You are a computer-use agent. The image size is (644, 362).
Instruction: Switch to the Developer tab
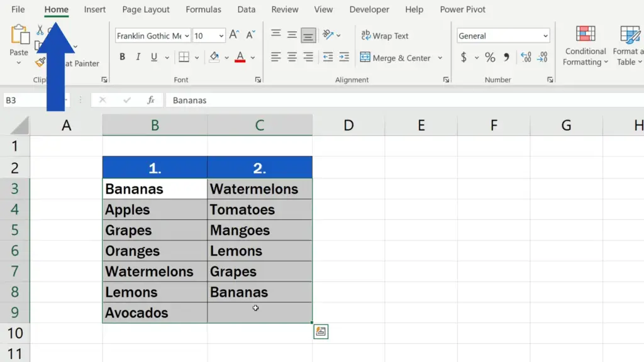coord(369,9)
